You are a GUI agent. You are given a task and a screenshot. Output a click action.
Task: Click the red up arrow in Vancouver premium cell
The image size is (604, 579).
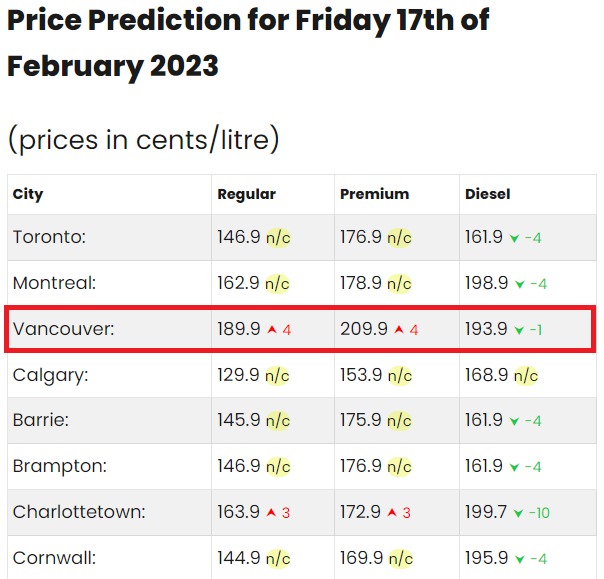[399, 329]
